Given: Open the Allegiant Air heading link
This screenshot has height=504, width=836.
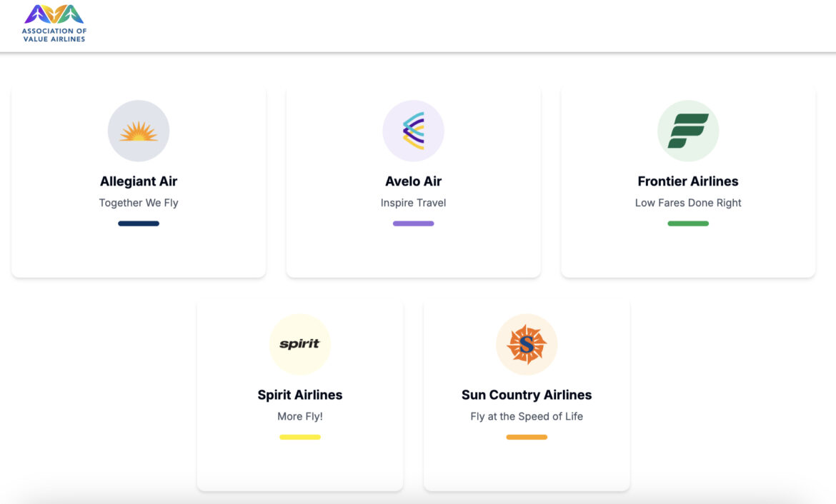Looking at the screenshot, I should click(139, 181).
